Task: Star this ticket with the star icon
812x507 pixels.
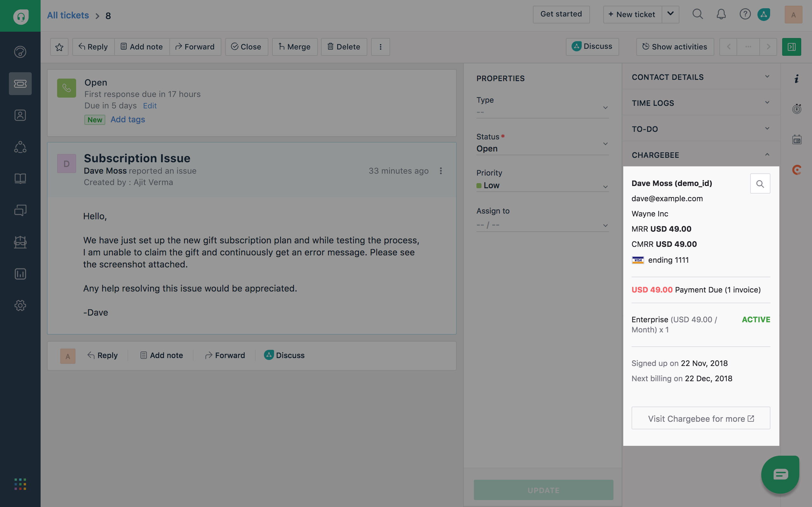Action: [x=59, y=47]
